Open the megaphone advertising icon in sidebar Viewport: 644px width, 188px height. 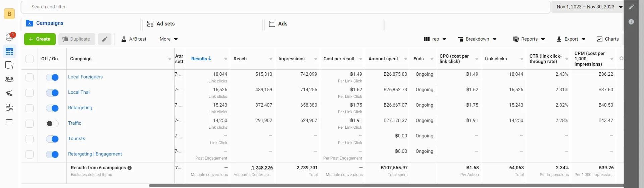(9, 93)
